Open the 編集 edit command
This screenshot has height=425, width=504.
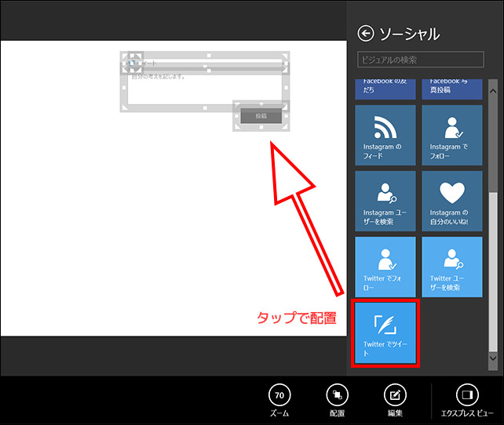click(395, 400)
